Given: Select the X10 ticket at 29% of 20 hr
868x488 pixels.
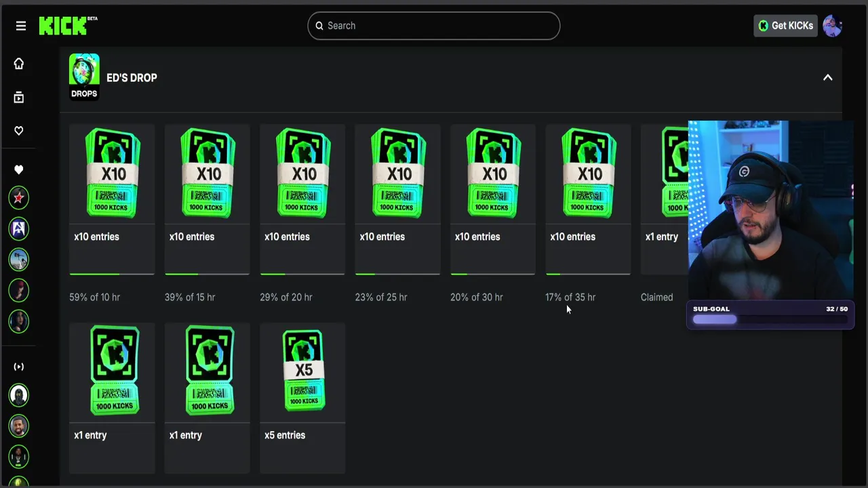Looking at the screenshot, I should (303, 173).
